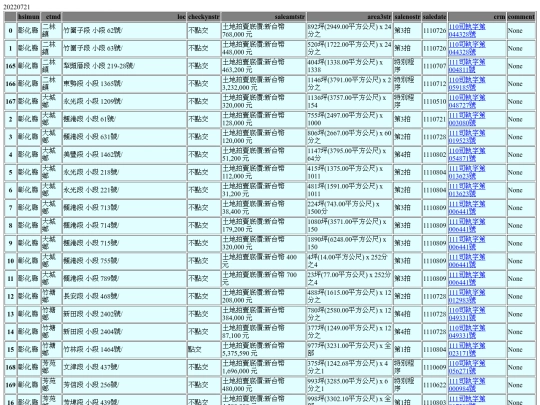Open the crm link in row 3
Image resolution: width=540 pixels, height=405 pixels.
click(467, 137)
